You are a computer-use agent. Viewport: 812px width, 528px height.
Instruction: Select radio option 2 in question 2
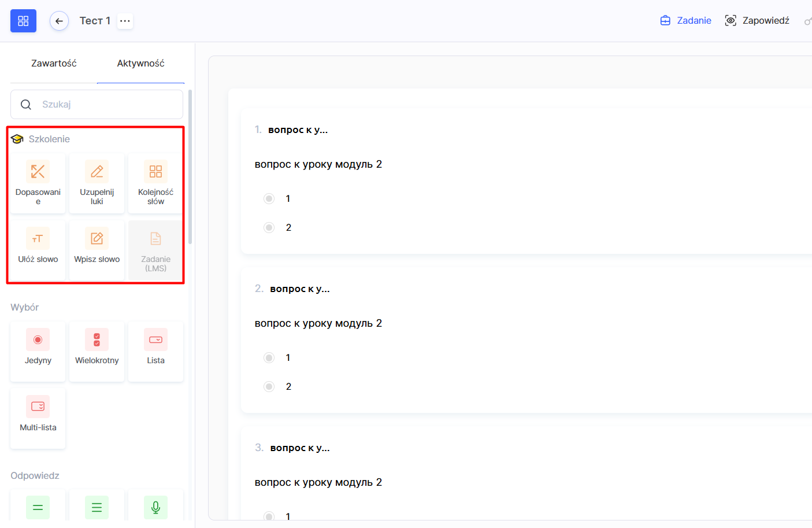pyautogui.click(x=269, y=387)
